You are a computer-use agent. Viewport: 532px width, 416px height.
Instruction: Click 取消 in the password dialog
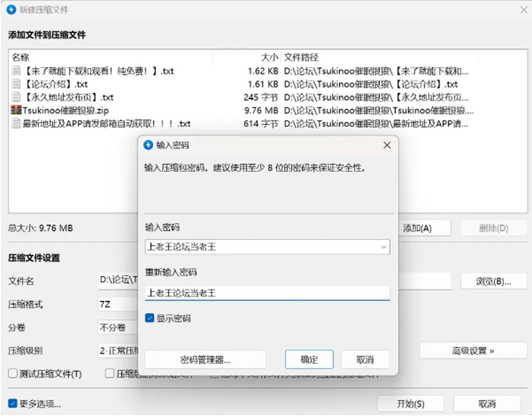(x=365, y=359)
